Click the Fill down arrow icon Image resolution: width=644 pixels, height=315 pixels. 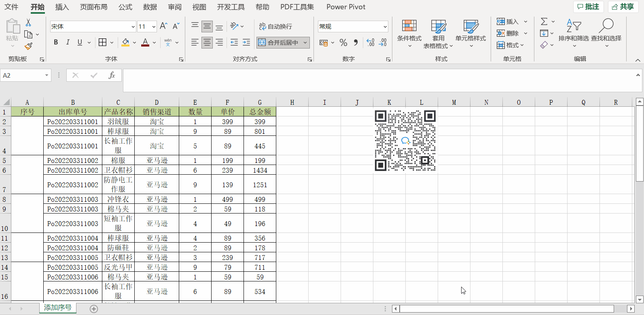pyautogui.click(x=544, y=33)
